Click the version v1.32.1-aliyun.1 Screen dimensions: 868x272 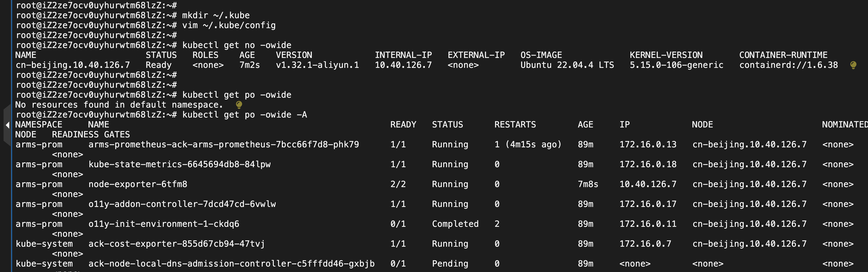point(317,65)
